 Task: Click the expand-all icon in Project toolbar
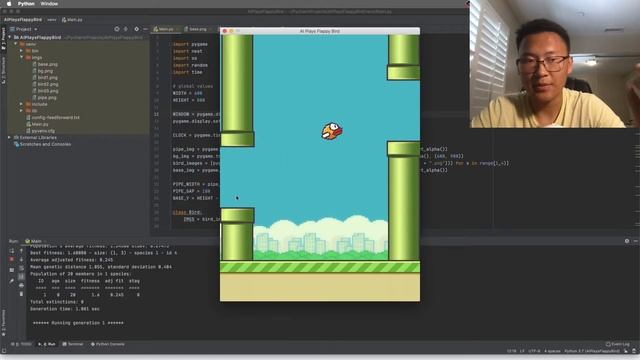pos(126,29)
